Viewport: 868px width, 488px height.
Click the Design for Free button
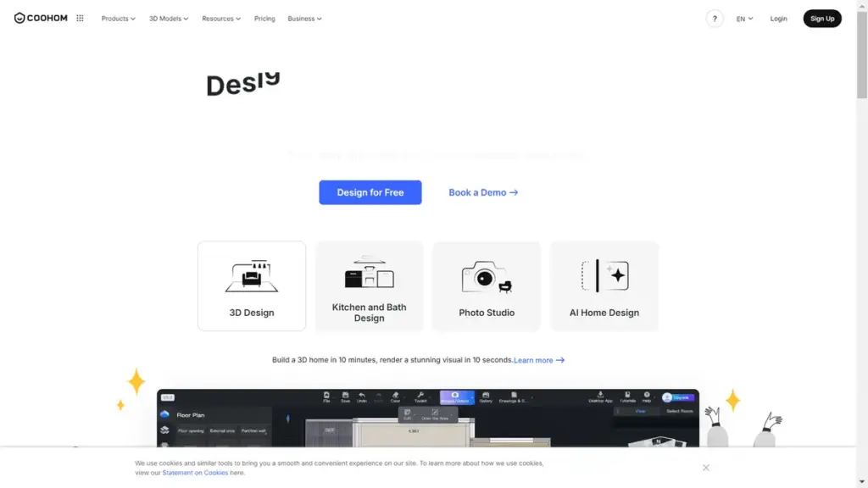[x=370, y=192]
